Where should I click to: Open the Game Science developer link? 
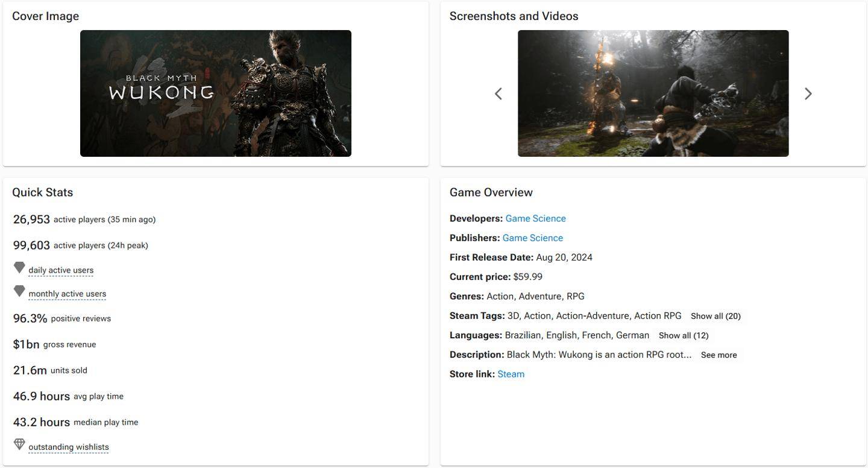536,218
